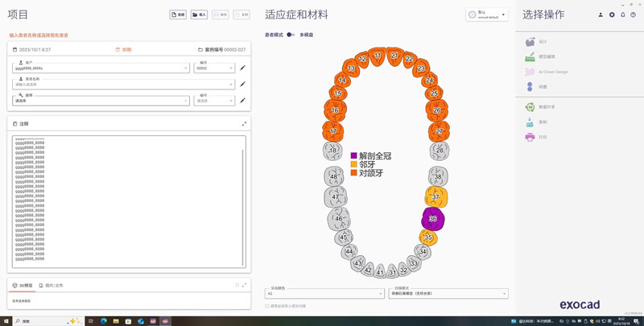The height and width of the screenshot is (326, 644).
Task: Launch the Design (设计) action
Action: (536, 42)
